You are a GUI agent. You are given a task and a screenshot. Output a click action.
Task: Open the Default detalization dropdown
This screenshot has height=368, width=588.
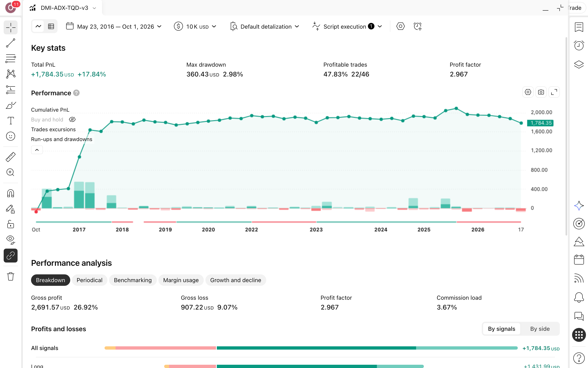(x=265, y=26)
